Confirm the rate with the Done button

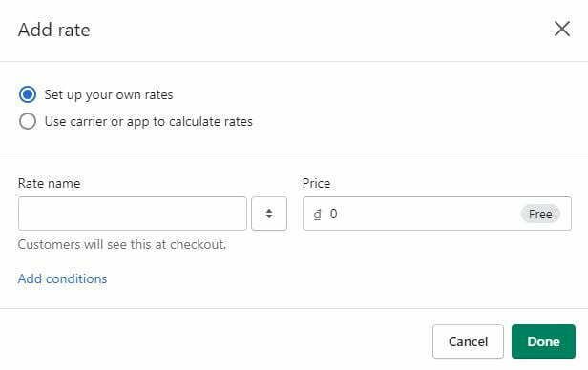(543, 341)
